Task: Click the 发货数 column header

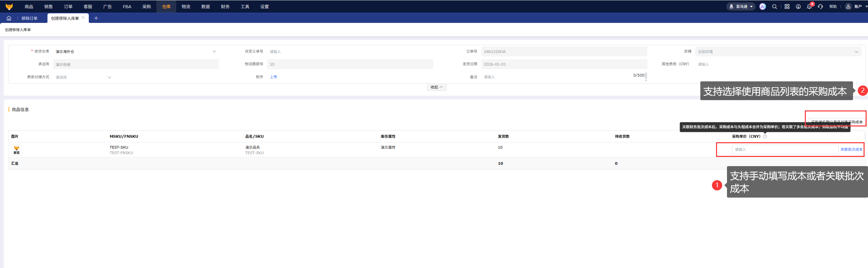Action: pos(503,136)
